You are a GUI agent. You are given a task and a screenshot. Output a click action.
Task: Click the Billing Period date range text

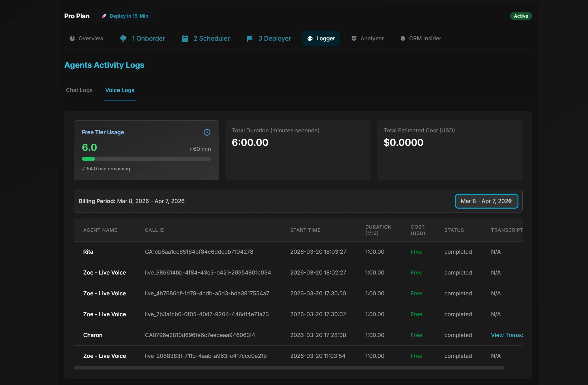[151, 201]
